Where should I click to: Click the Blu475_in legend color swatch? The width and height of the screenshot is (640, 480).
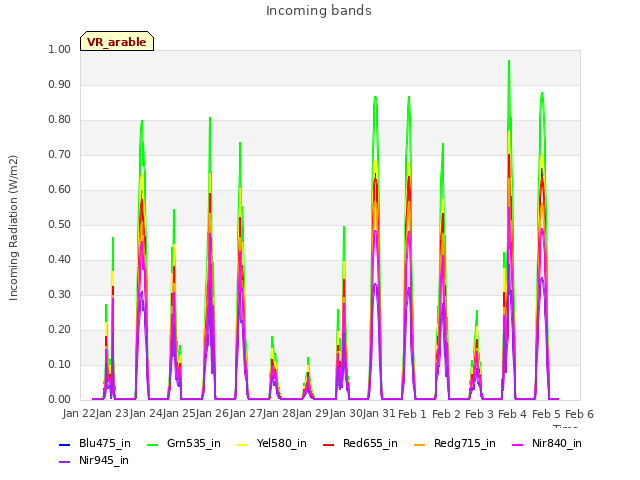point(64,444)
